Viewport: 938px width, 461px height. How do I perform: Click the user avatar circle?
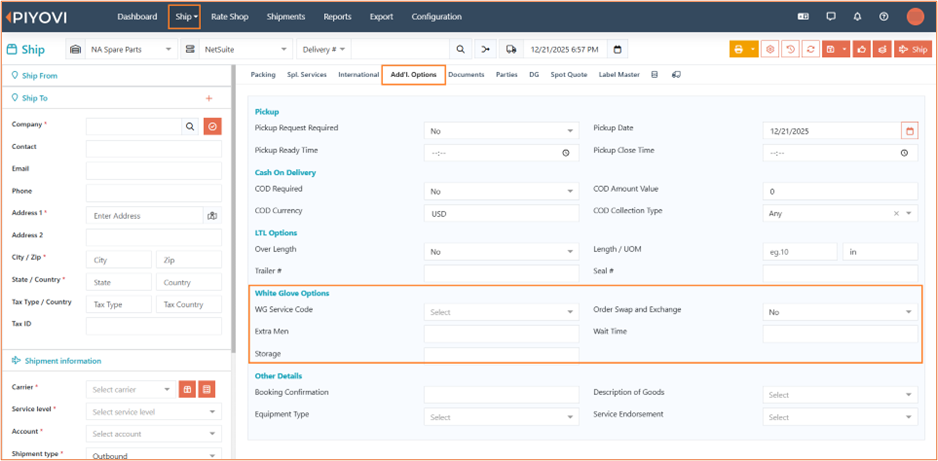click(x=915, y=17)
